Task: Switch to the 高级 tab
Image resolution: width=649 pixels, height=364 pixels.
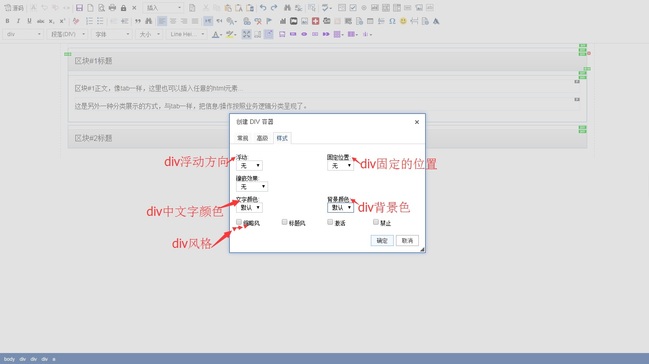Action: click(262, 138)
